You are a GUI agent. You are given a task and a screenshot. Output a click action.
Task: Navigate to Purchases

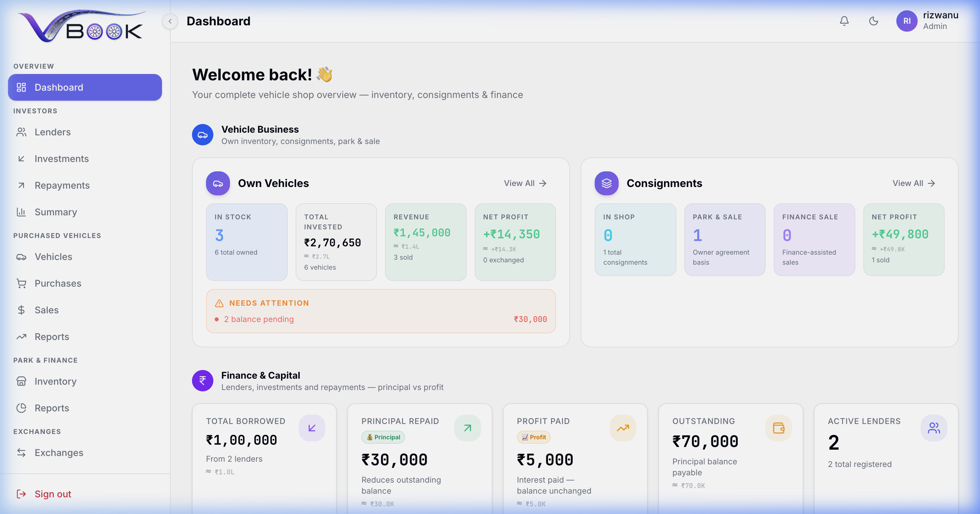(85, 283)
